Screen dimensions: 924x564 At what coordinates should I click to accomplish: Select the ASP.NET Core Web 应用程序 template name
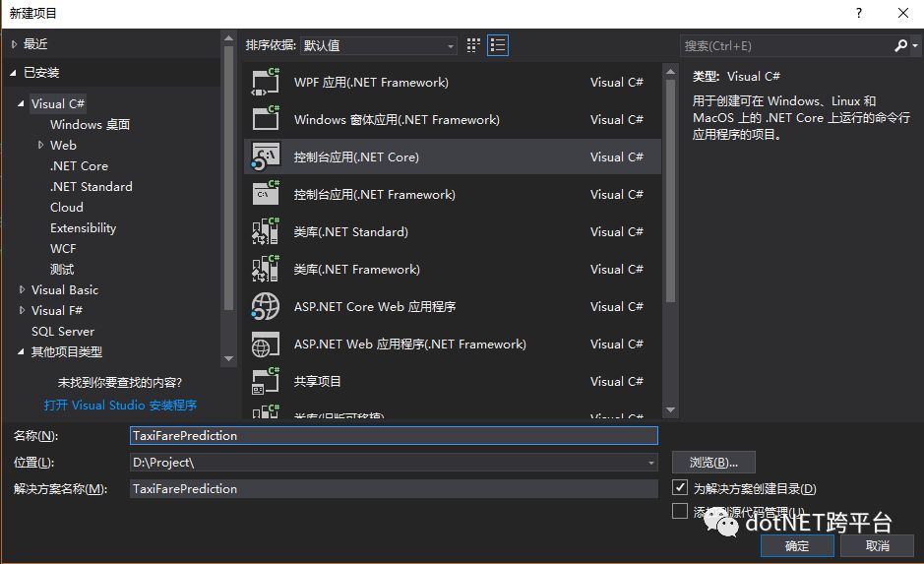[375, 306]
